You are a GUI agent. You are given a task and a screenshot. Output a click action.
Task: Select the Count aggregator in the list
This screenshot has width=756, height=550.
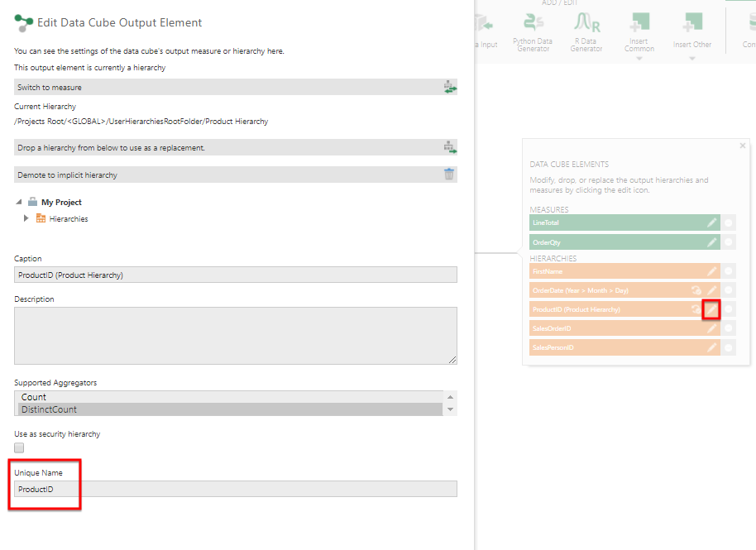pyautogui.click(x=34, y=397)
